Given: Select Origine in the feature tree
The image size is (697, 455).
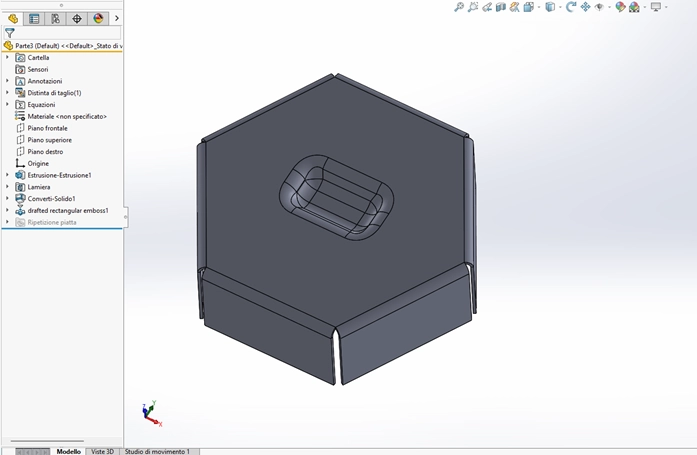Looking at the screenshot, I should click(x=38, y=163).
